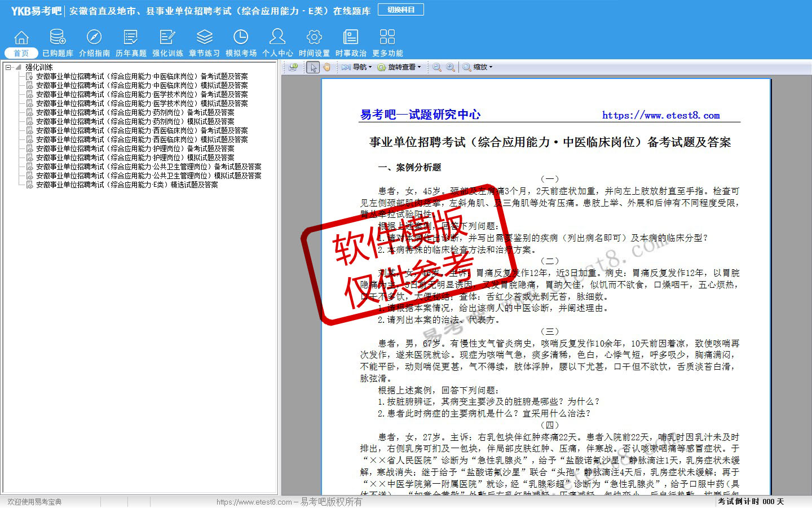Launch 模拟考场 mock exam
812x508 pixels.
(x=241, y=38)
